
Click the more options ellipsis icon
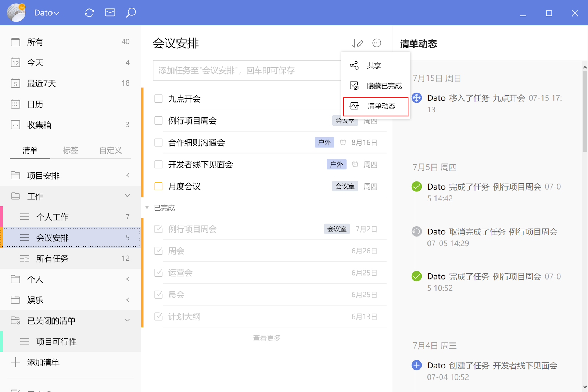[377, 43]
